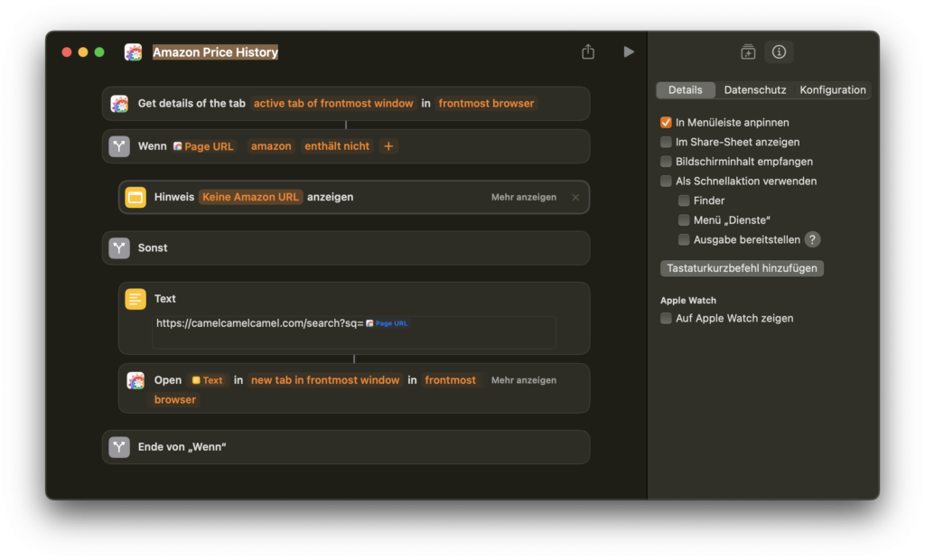Click the shortcut icon beside Amazon Price History
The image size is (925, 560).
tap(134, 51)
